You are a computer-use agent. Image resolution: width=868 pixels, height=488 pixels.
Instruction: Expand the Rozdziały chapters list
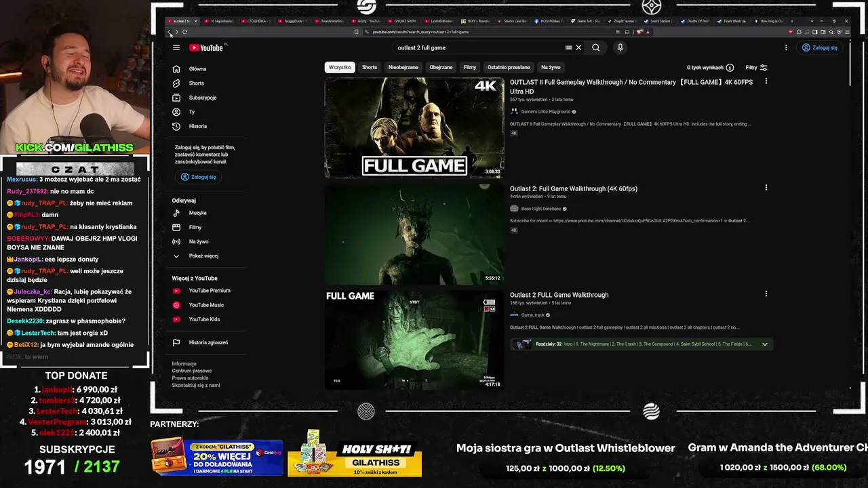[765, 344]
